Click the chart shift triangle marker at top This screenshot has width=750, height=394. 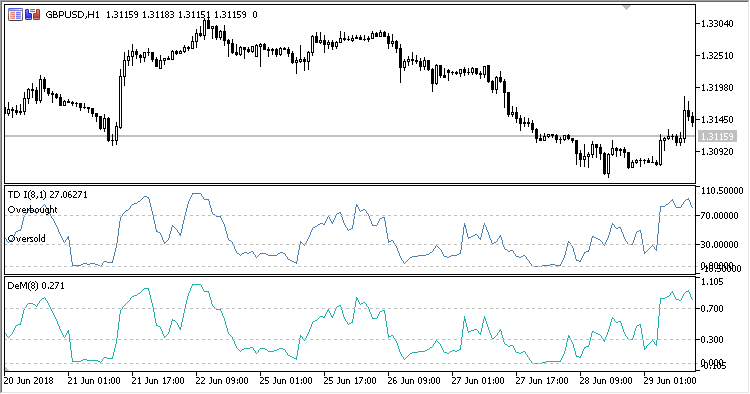point(626,7)
